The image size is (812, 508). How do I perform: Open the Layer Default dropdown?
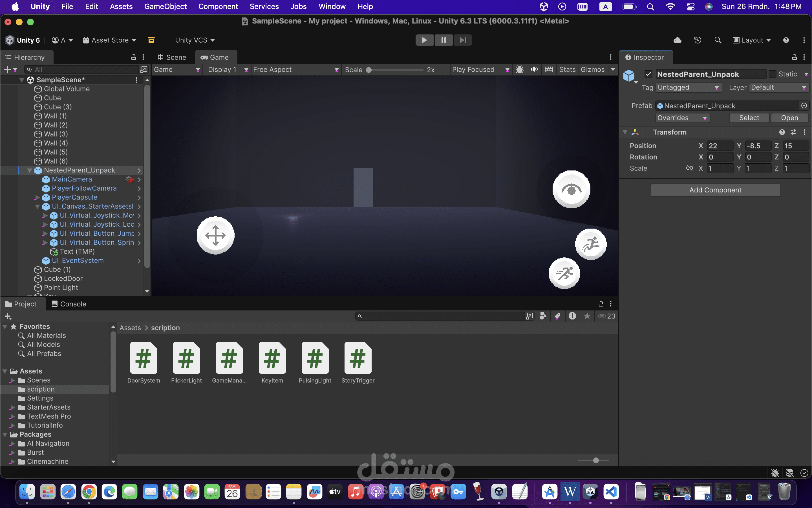tap(778, 87)
